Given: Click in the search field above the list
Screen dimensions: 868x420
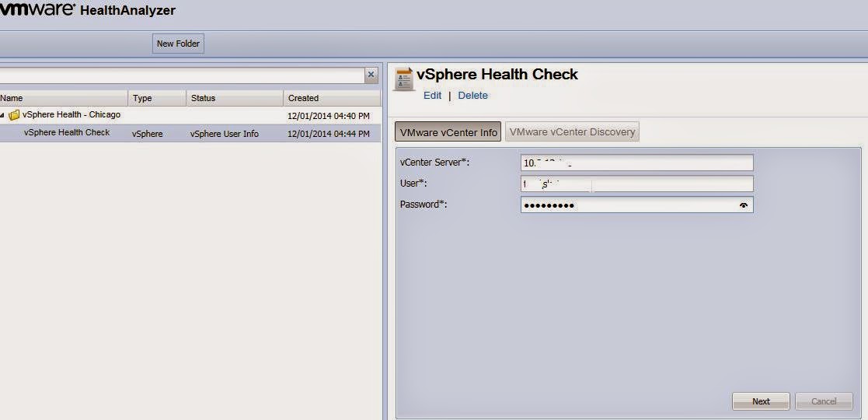Looking at the screenshot, I should point(182,75).
